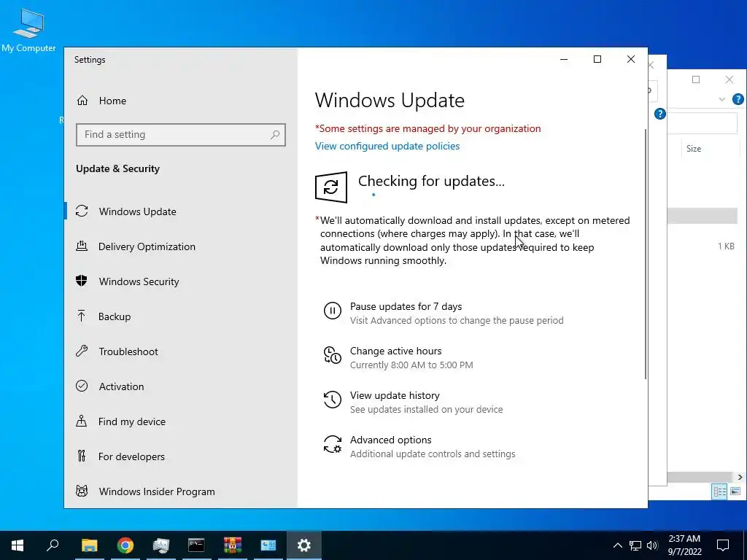Click the Backup upward arrow icon

82,316
